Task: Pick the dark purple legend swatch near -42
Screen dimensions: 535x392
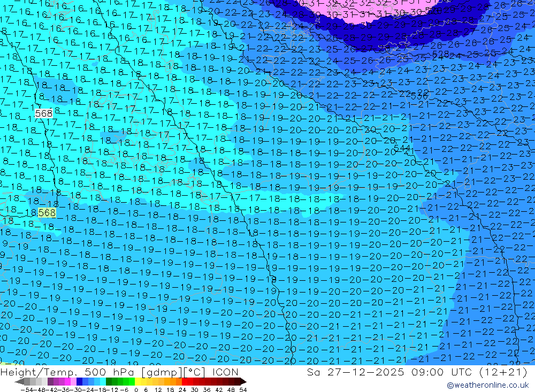Action: [x=50, y=382]
